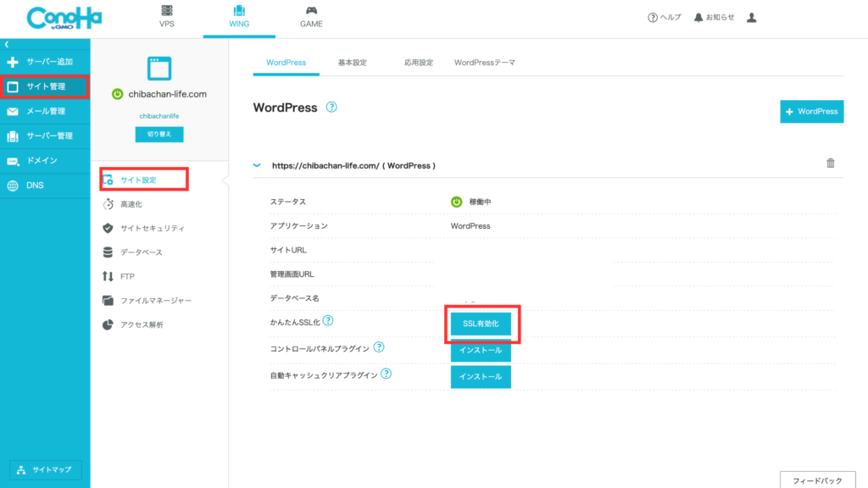
Task: Open the フィードバック feedback button
Action: [x=818, y=480]
